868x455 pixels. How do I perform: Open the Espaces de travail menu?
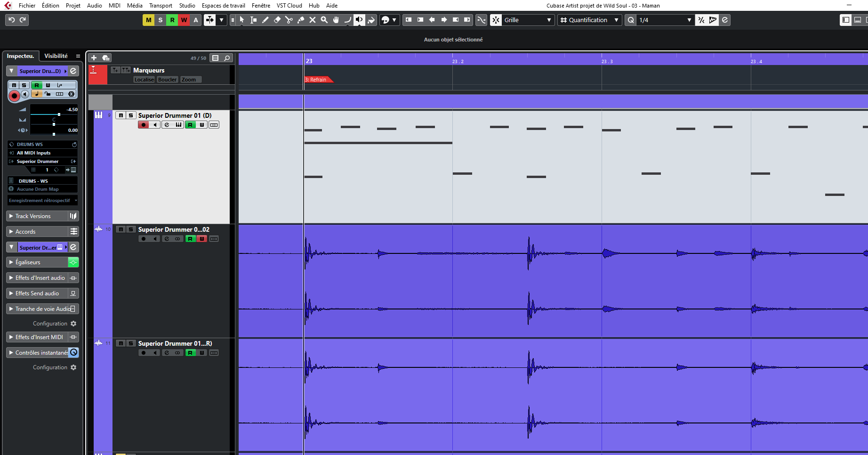tap(223, 6)
